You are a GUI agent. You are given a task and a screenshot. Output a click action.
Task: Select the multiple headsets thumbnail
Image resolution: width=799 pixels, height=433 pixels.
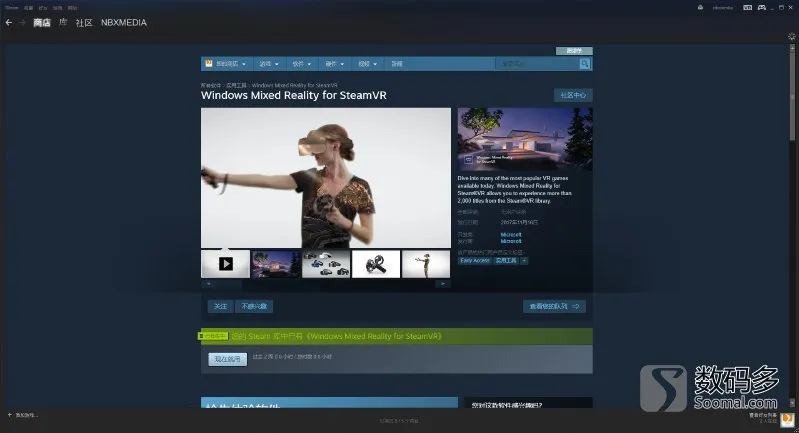click(326, 264)
